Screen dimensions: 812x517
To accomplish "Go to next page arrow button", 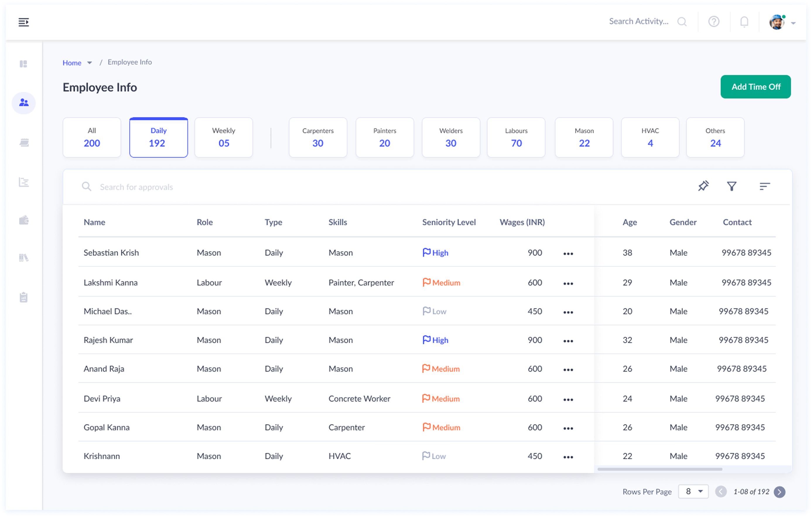I will coord(779,492).
